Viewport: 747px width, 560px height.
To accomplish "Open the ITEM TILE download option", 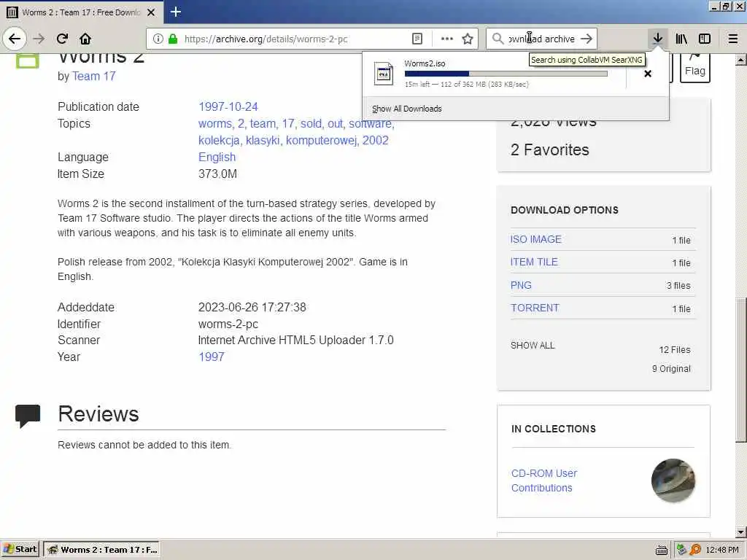I will 534,262.
